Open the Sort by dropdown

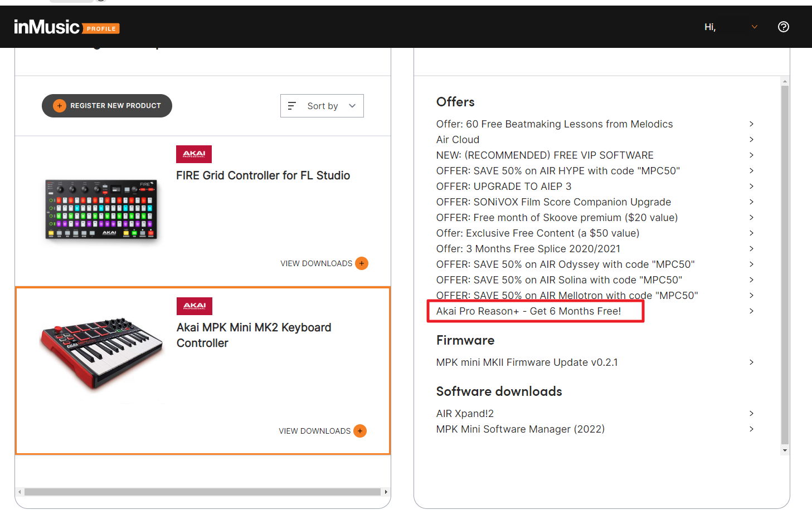click(322, 106)
